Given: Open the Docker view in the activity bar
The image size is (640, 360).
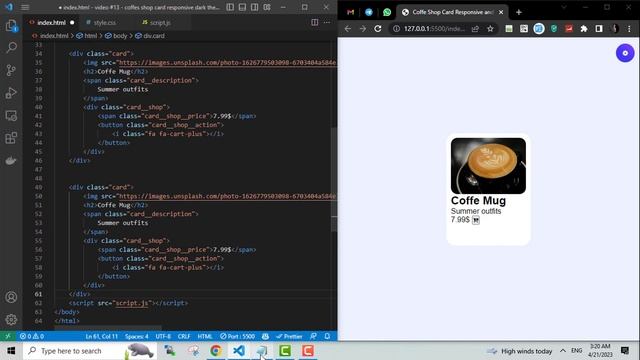Looking at the screenshot, I should [11, 160].
